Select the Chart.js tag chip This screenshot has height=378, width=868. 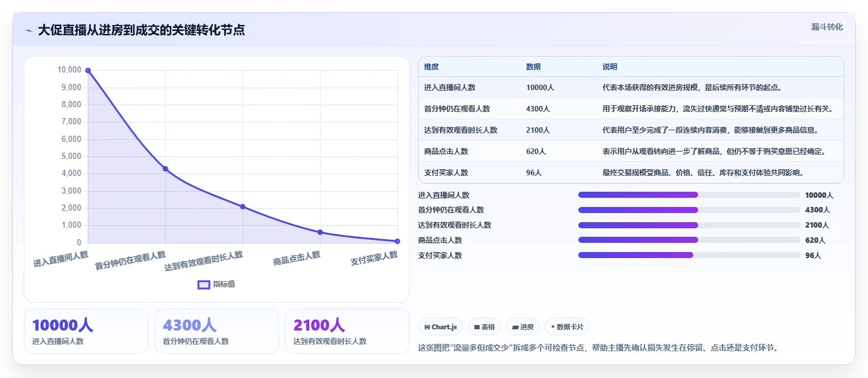pyautogui.click(x=441, y=327)
